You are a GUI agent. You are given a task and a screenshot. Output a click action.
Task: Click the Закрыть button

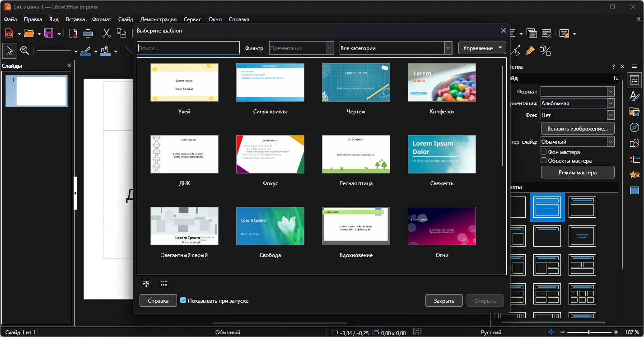point(444,300)
